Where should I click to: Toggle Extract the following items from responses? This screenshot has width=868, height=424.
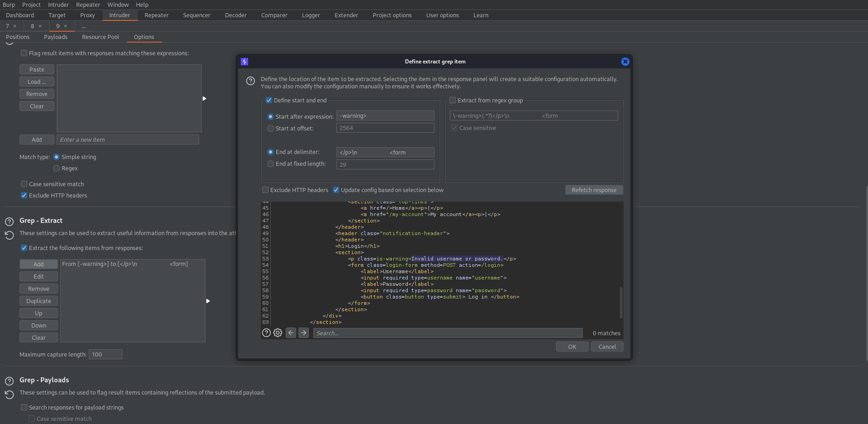click(x=24, y=248)
